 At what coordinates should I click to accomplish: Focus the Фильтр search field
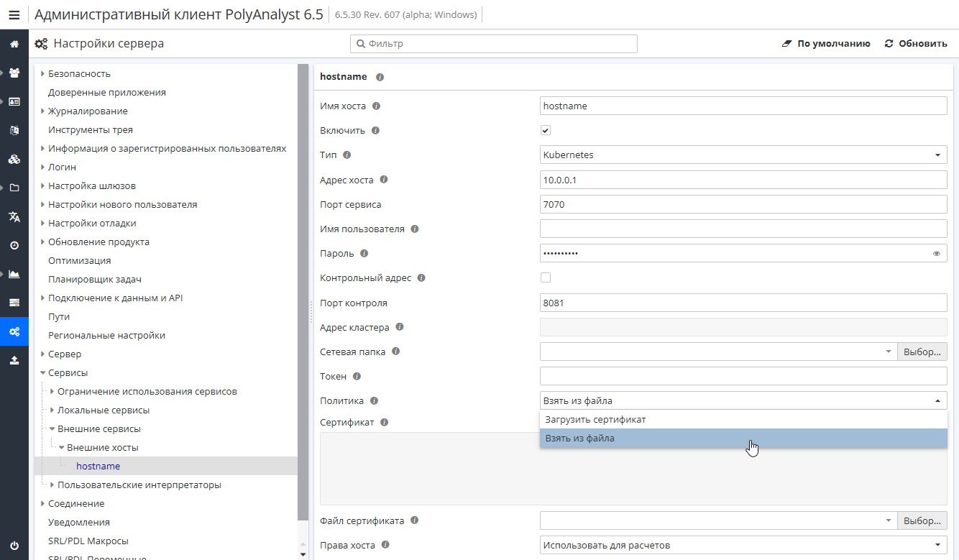point(494,44)
